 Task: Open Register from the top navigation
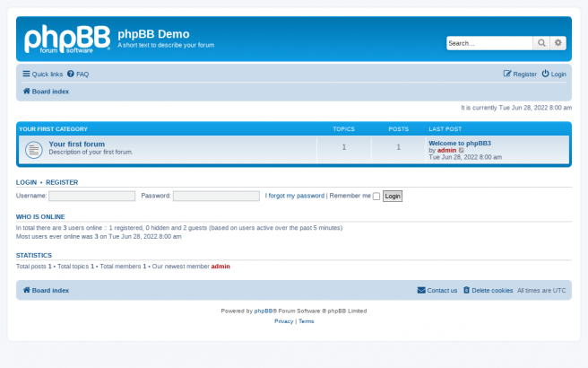pos(521,74)
